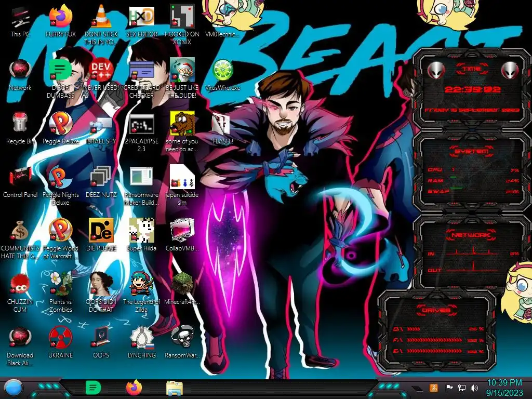This screenshot has height=399, width=532.
Task: Select the Peggle Nights Deluxe icon
Action: click(x=61, y=185)
